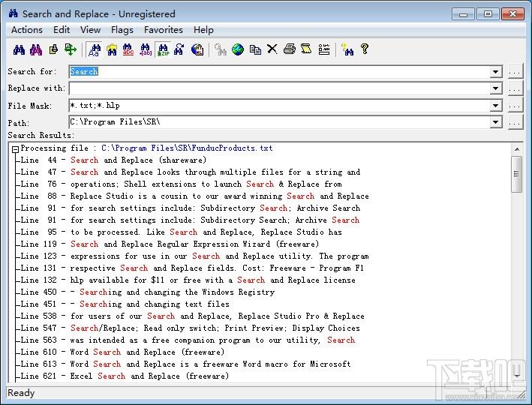The height and width of the screenshot is (405, 532).
Task: Click the ... button beside Search for
Action: click(515, 71)
